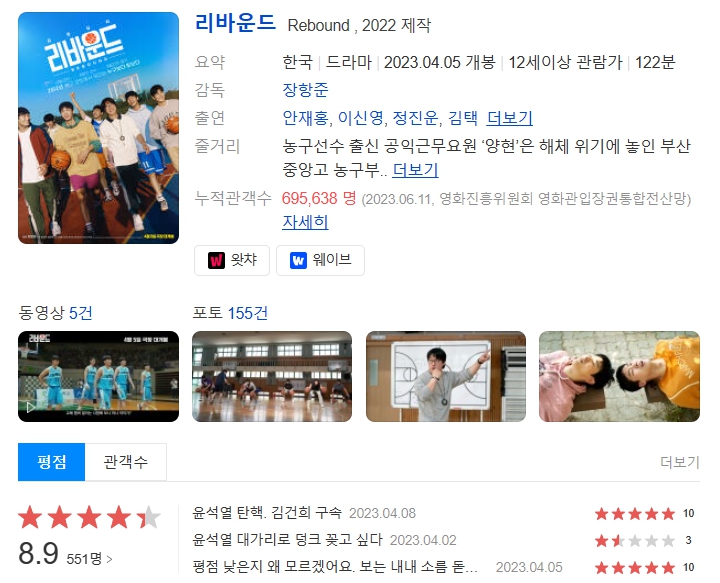The height and width of the screenshot is (583, 720).
Task: Expand the plot summary with 더보기
Action: (415, 170)
